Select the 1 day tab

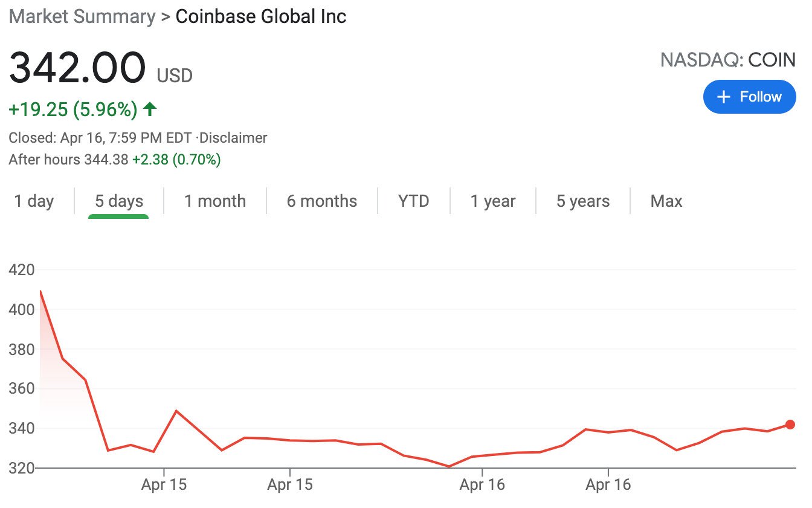coord(34,201)
